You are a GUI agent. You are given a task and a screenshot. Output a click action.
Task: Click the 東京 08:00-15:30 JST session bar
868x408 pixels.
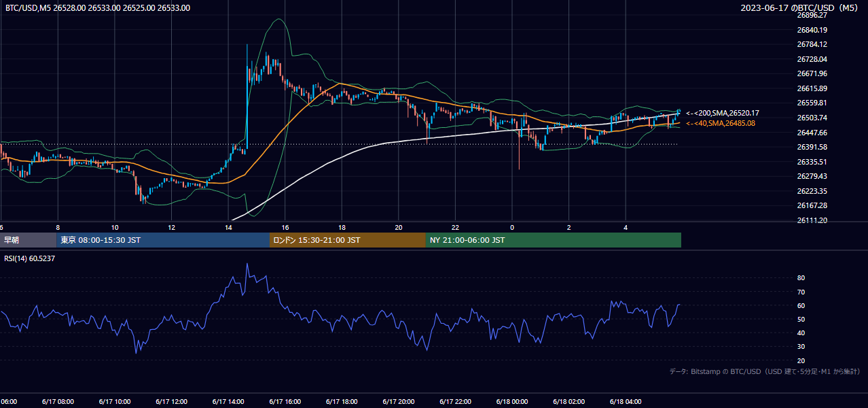point(163,240)
